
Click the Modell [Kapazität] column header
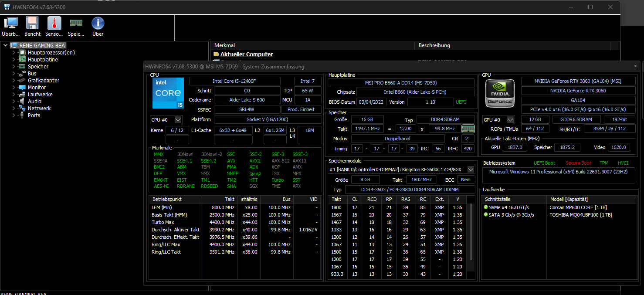click(591, 199)
